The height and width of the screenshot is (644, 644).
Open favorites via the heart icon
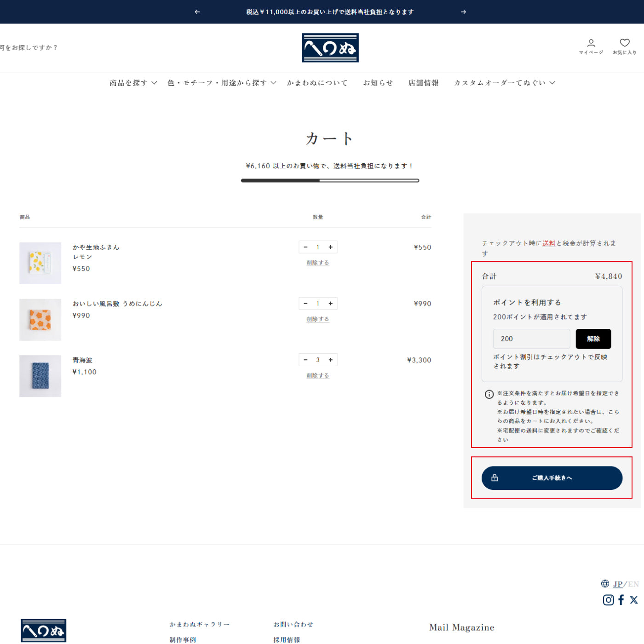624,46
